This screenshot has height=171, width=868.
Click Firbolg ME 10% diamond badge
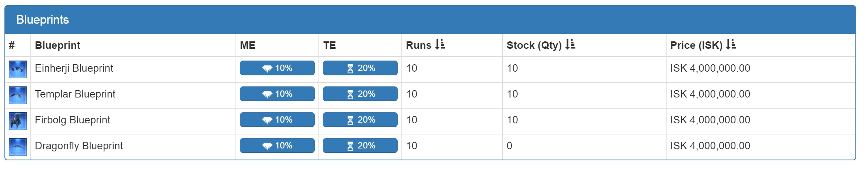click(277, 120)
